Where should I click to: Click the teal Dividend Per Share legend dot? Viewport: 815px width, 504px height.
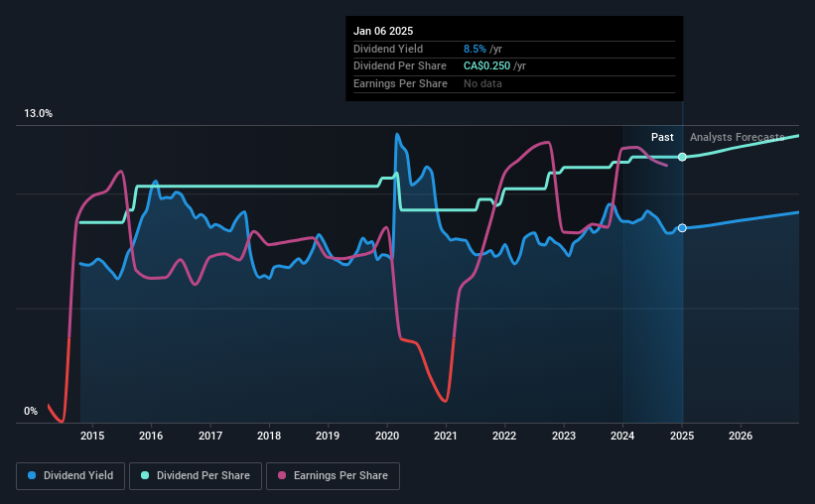pyautogui.click(x=145, y=475)
